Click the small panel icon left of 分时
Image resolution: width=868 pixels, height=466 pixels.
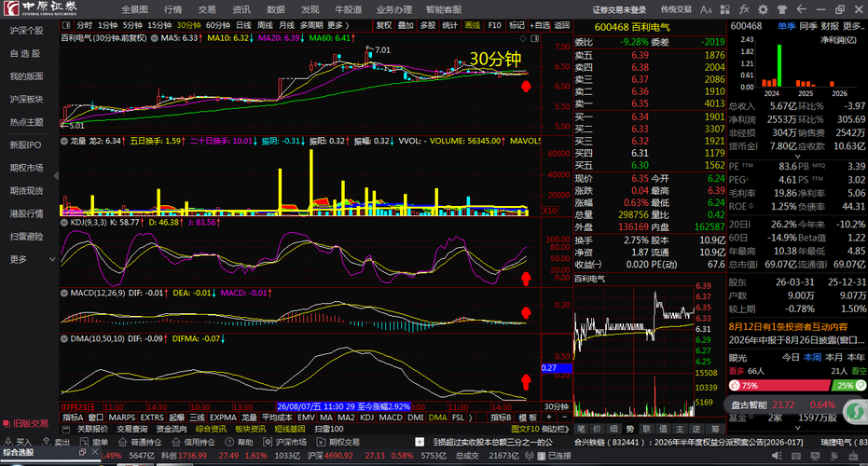click(x=66, y=25)
